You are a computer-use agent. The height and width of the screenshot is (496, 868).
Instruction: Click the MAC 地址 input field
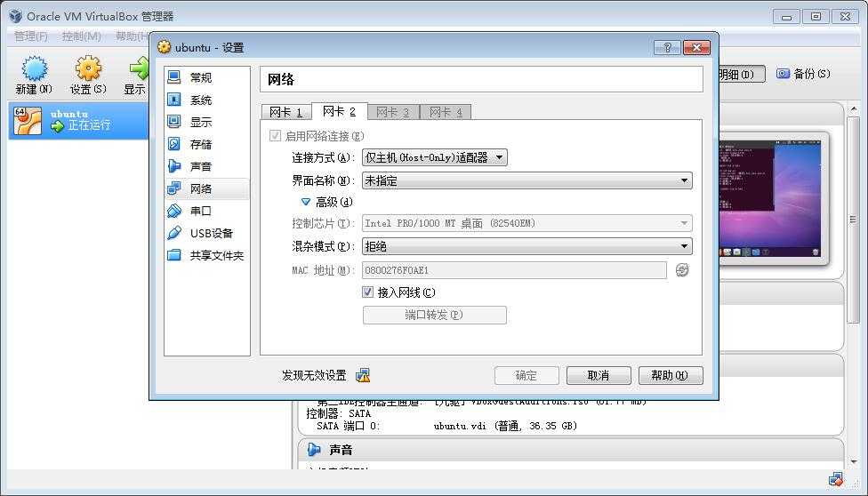[x=514, y=270]
